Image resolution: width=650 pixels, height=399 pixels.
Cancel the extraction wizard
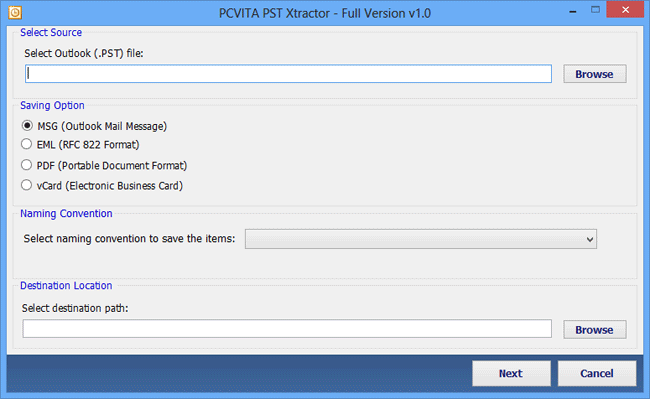[597, 373]
